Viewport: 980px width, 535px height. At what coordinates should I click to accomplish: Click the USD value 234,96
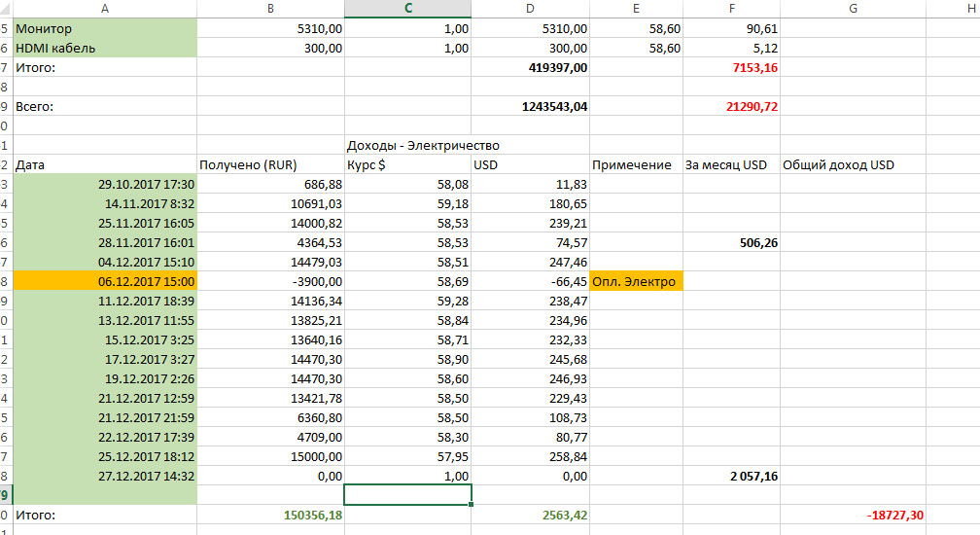coord(568,321)
